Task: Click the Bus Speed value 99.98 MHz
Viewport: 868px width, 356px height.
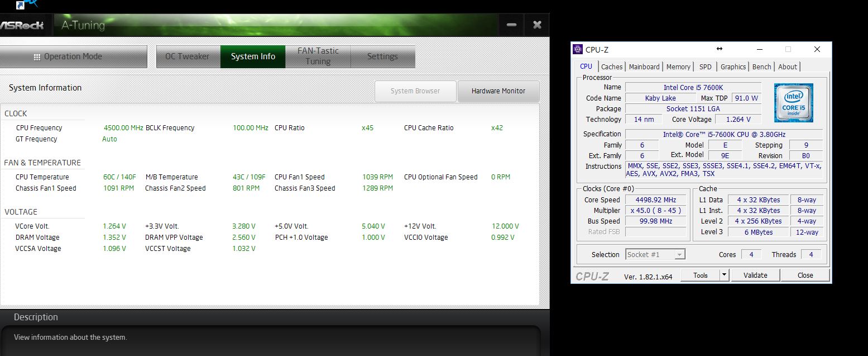Action: (x=655, y=221)
